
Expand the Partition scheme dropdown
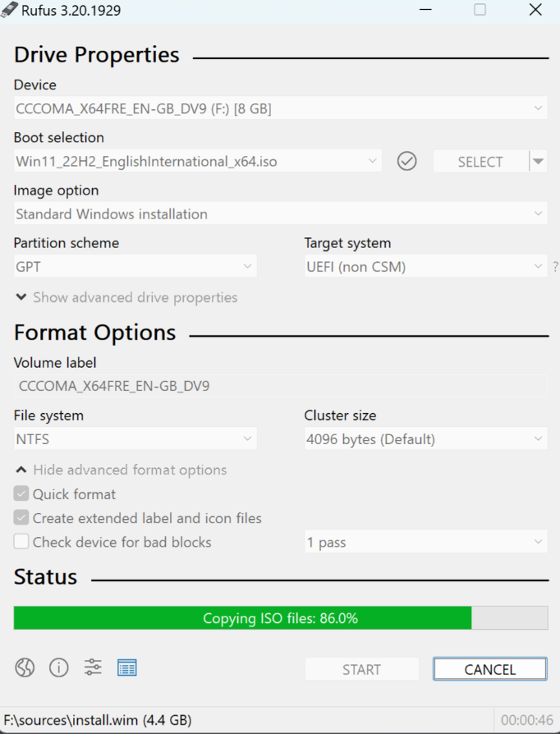pyautogui.click(x=135, y=267)
